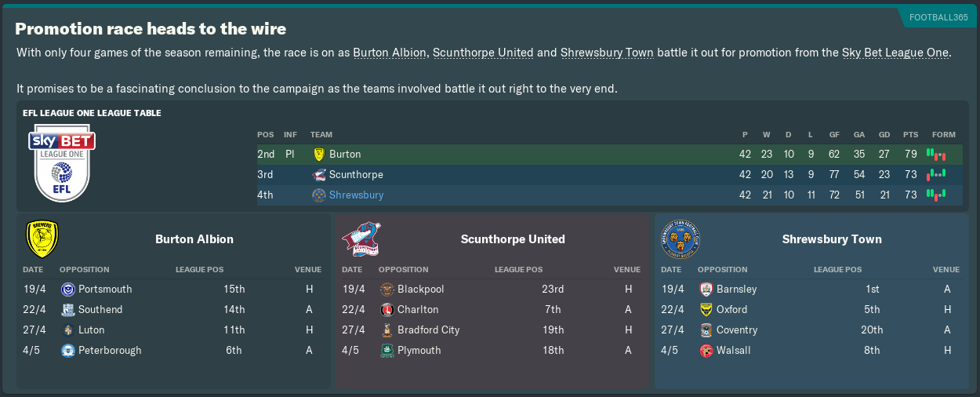Image resolution: width=980 pixels, height=397 pixels.
Task: Open the Shrewsbury Town article link
Action: point(607,53)
